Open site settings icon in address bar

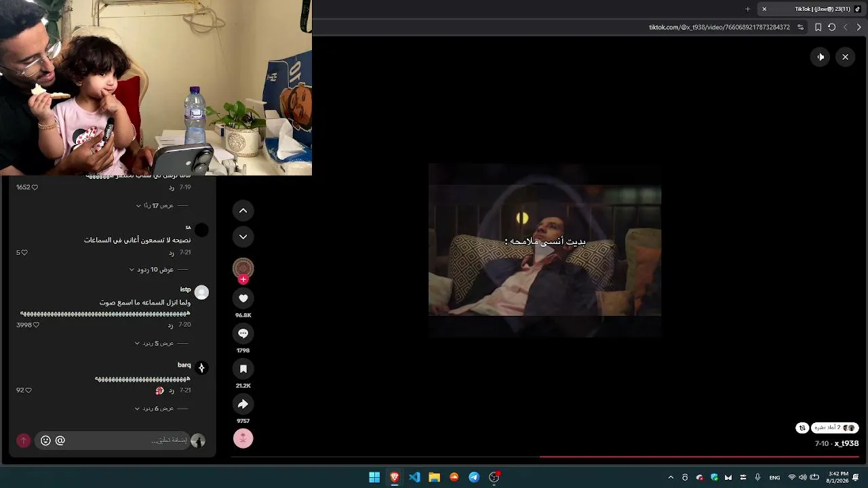pyautogui.click(x=801, y=27)
